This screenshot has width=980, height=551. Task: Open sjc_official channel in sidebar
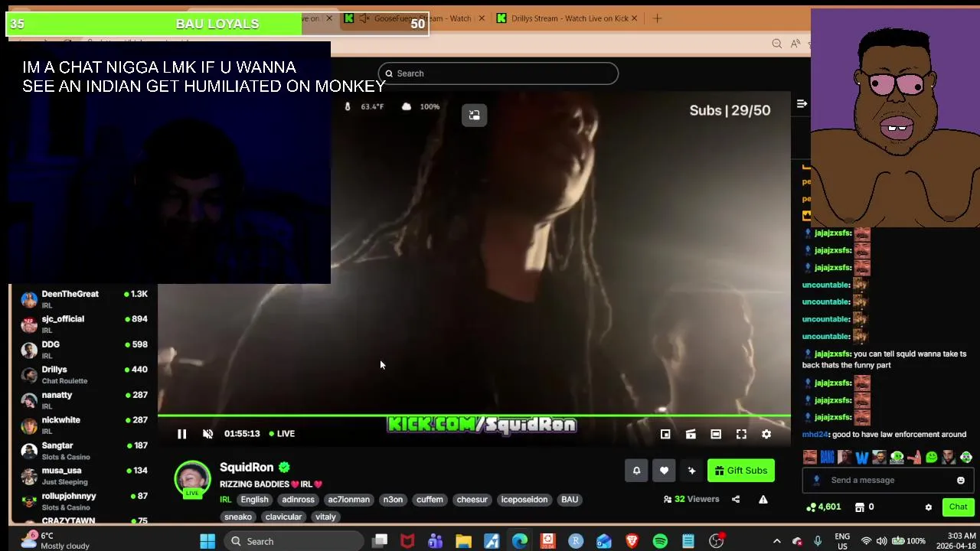click(x=84, y=324)
